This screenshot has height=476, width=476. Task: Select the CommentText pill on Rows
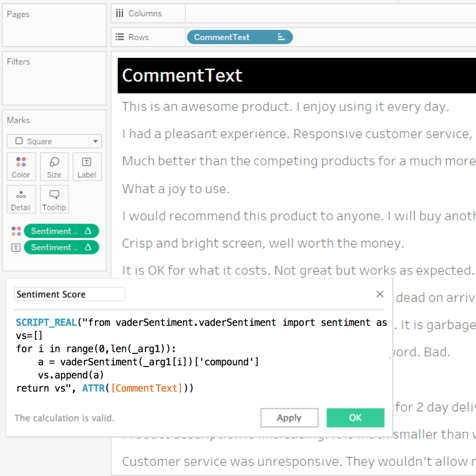(228, 37)
